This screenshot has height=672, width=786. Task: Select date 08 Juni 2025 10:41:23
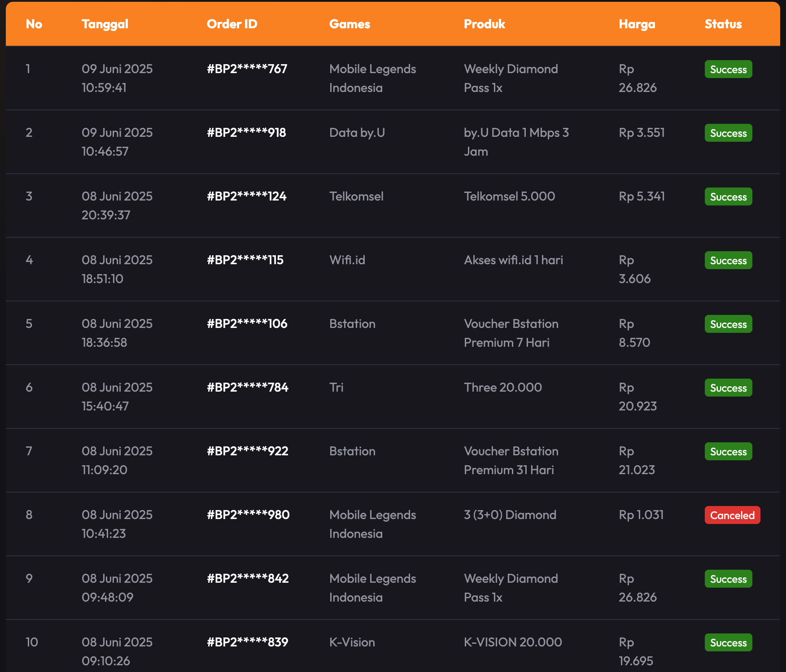(117, 524)
